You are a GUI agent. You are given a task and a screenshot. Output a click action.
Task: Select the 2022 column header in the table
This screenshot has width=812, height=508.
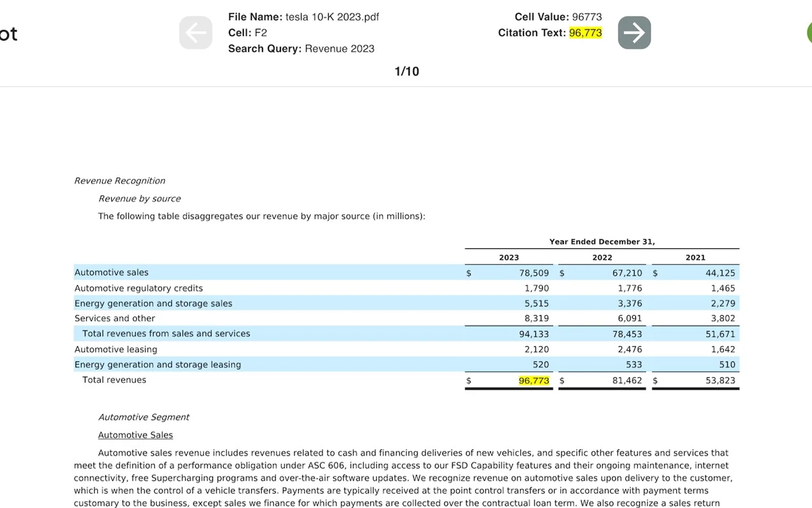[602, 258]
